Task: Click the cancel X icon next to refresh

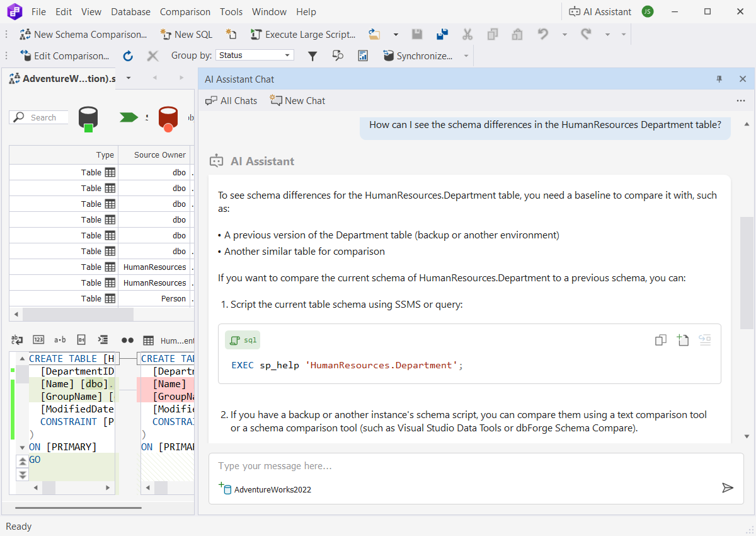Action: click(x=152, y=55)
